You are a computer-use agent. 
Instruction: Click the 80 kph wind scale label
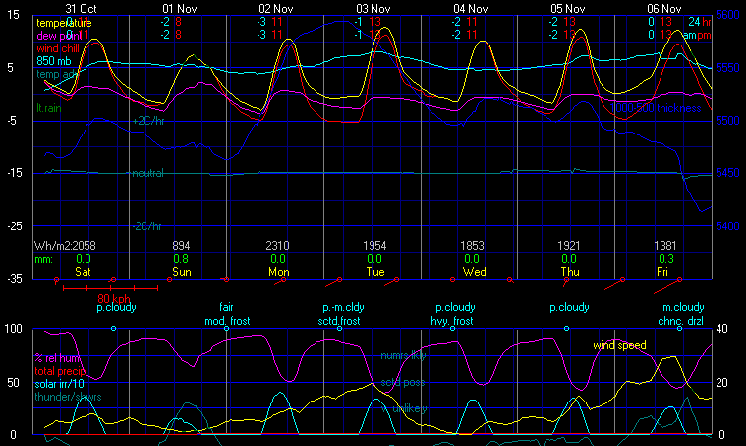[114, 299]
